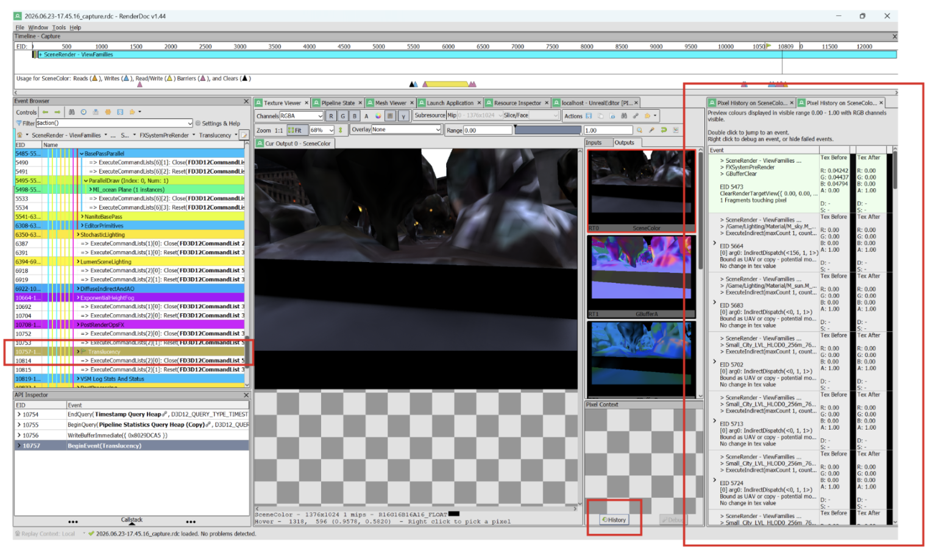This screenshot has width=936, height=560.
Task: Click the range wand autofit icon
Action: click(651, 130)
